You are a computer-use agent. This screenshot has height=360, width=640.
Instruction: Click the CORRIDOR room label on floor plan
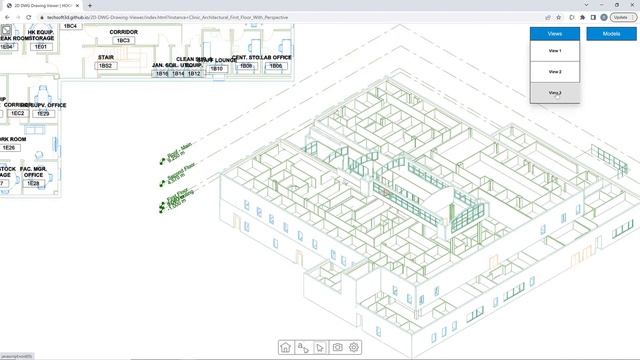tap(123, 32)
